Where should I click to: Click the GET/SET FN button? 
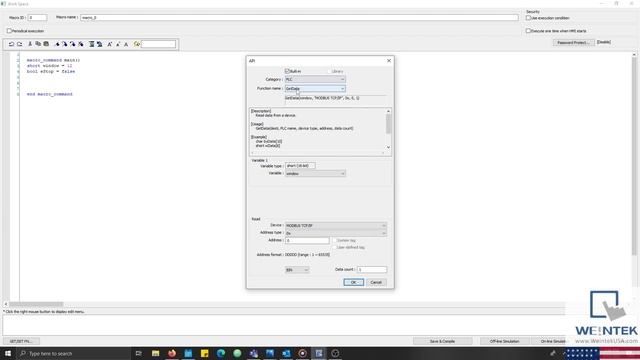21,341
